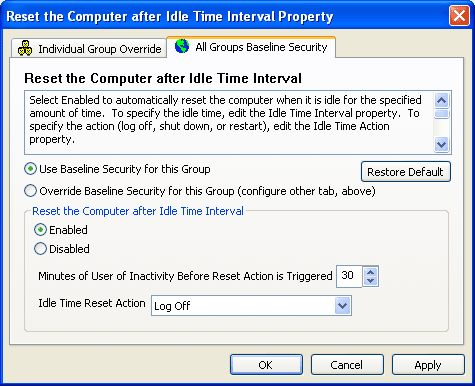Confirm with the OK button
475x386 pixels.
[266, 365]
